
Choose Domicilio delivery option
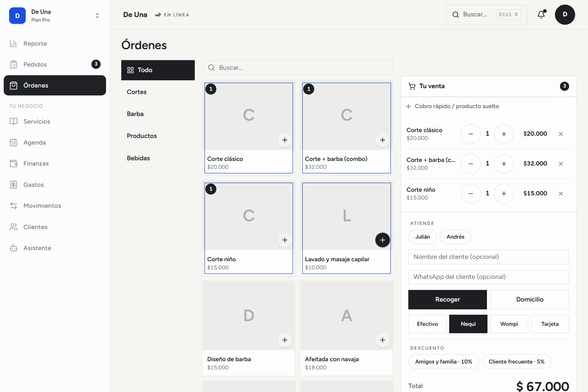530,300
